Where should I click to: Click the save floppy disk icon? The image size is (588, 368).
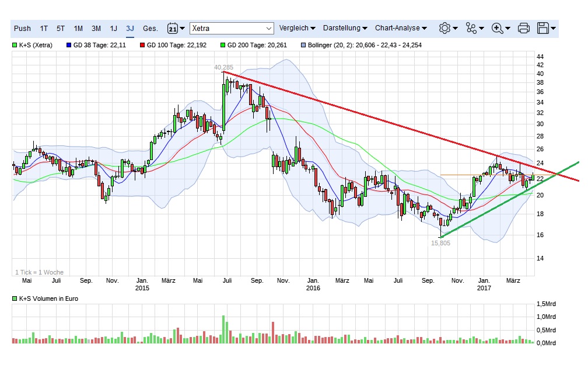(x=543, y=28)
